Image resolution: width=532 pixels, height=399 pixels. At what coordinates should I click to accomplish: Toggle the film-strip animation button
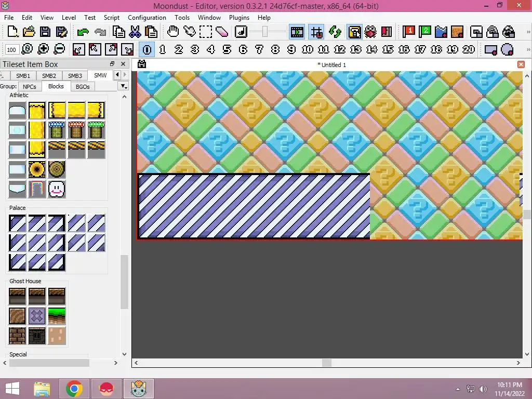pyautogui.click(x=297, y=32)
